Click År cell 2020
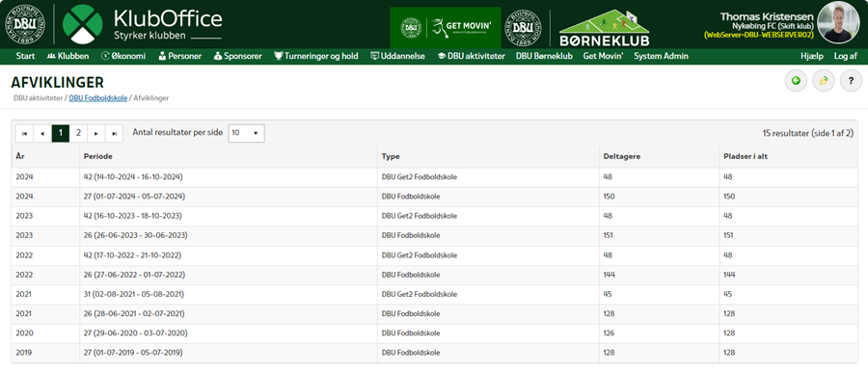 coord(24,334)
